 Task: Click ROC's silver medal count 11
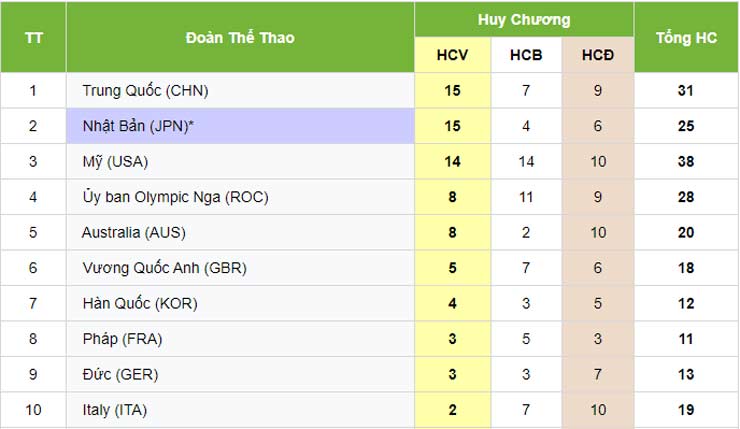pos(526,197)
